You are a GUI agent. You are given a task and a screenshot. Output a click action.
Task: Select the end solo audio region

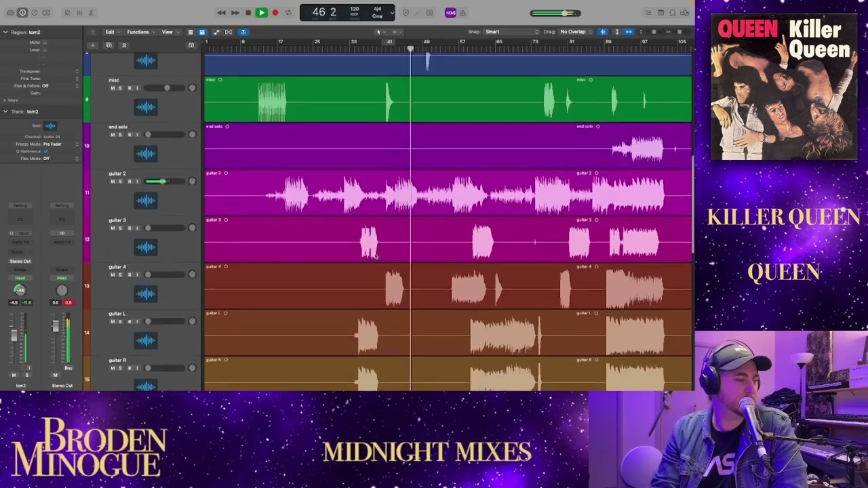click(x=448, y=146)
